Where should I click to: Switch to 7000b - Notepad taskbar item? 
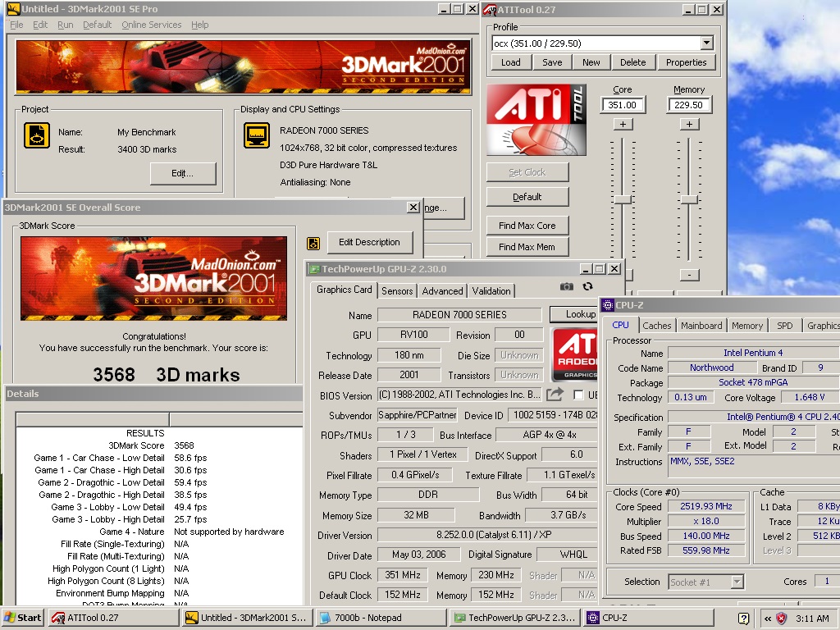pyautogui.click(x=381, y=618)
